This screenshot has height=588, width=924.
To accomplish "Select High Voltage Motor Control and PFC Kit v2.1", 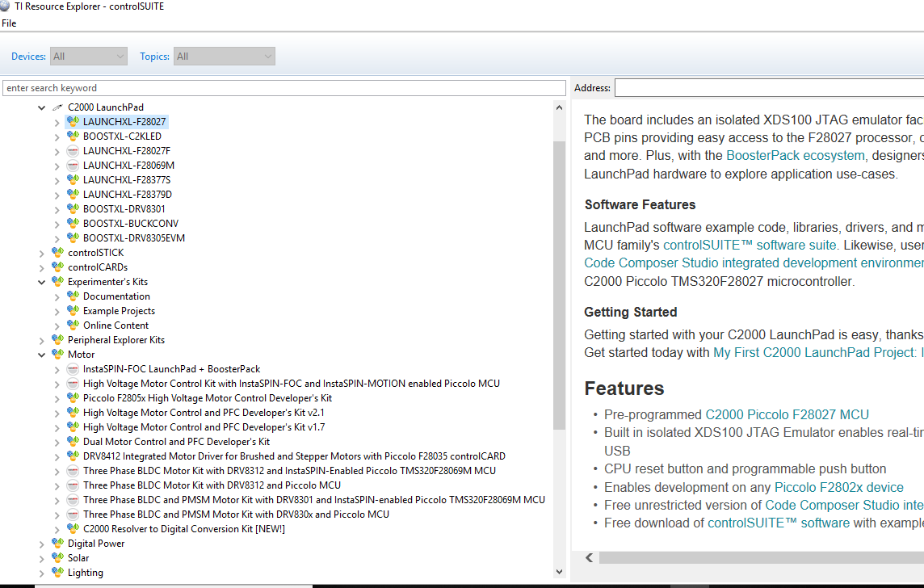I will point(204,413).
